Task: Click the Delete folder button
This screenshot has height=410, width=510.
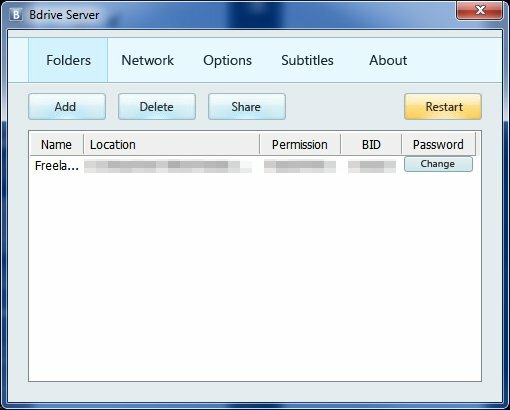Action: pos(157,107)
